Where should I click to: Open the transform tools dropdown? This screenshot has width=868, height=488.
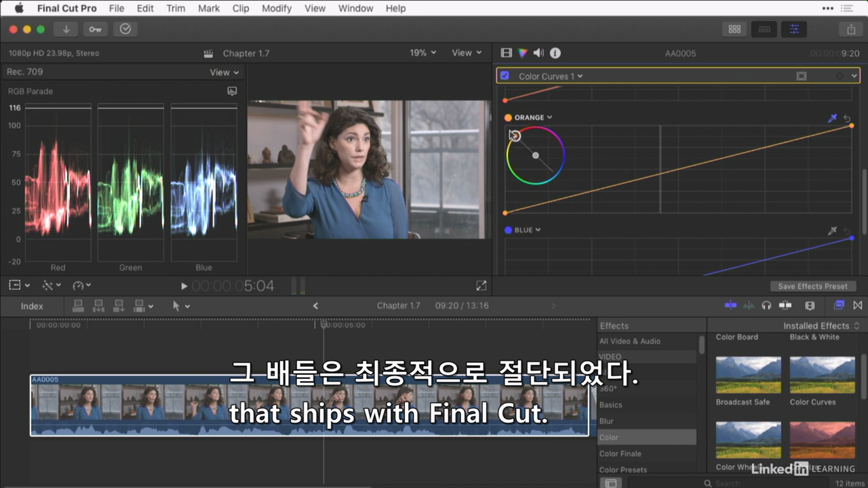(52, 286)
